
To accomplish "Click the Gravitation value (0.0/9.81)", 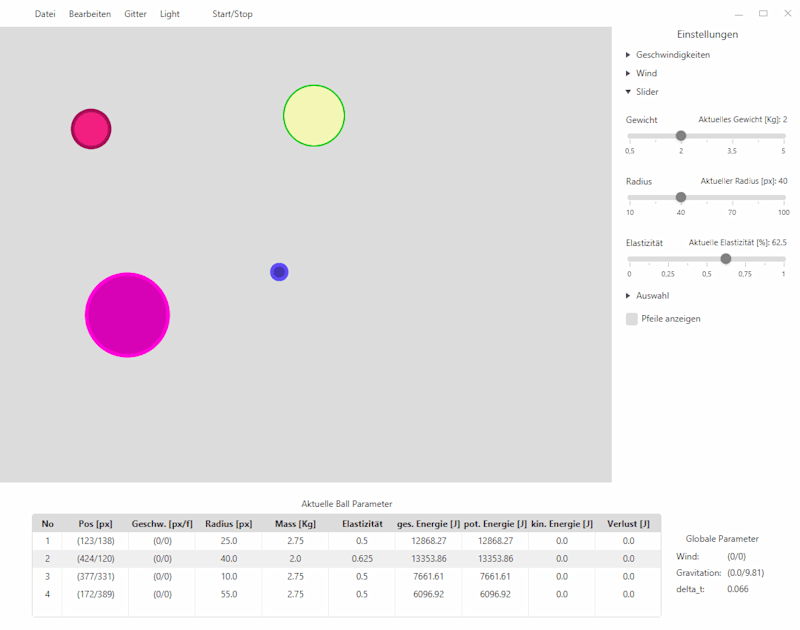I will 745,573.
